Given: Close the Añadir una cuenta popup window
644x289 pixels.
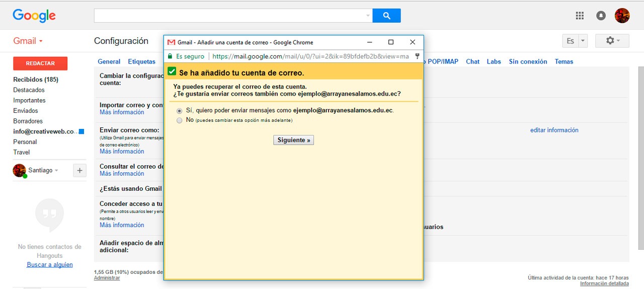Looking at the screenshot, I should click(x=413, y=42).
